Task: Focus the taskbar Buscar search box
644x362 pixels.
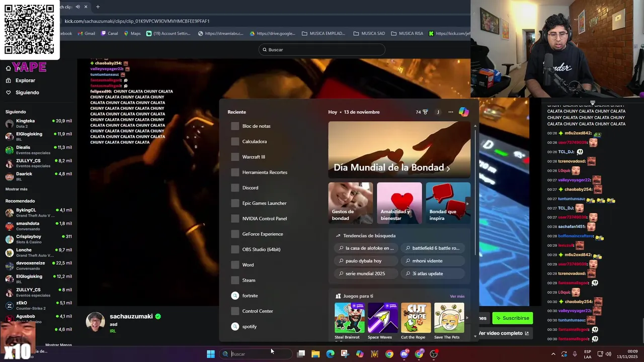Action: (x=257, y=354)
